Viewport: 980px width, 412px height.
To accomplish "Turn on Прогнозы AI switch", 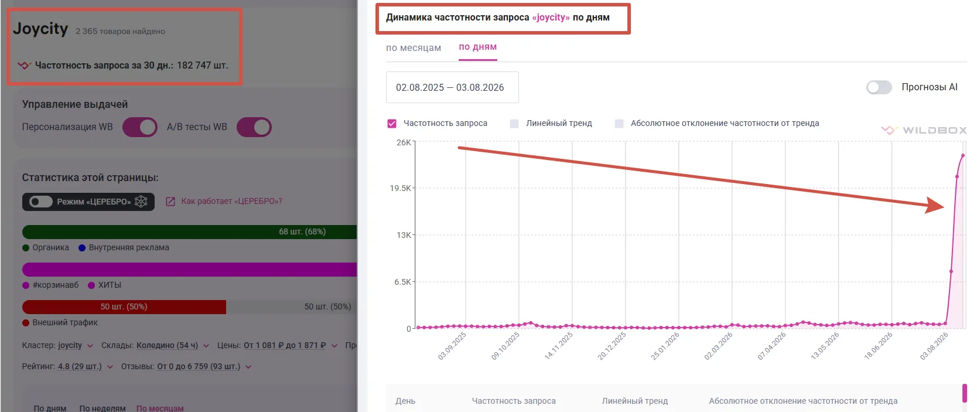I will (x=879, y=87).
